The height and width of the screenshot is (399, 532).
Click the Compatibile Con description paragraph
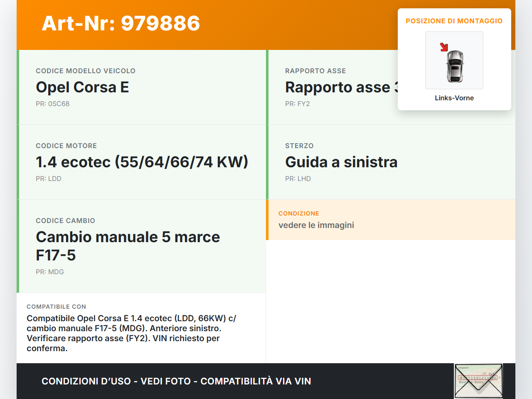[131, 333]
